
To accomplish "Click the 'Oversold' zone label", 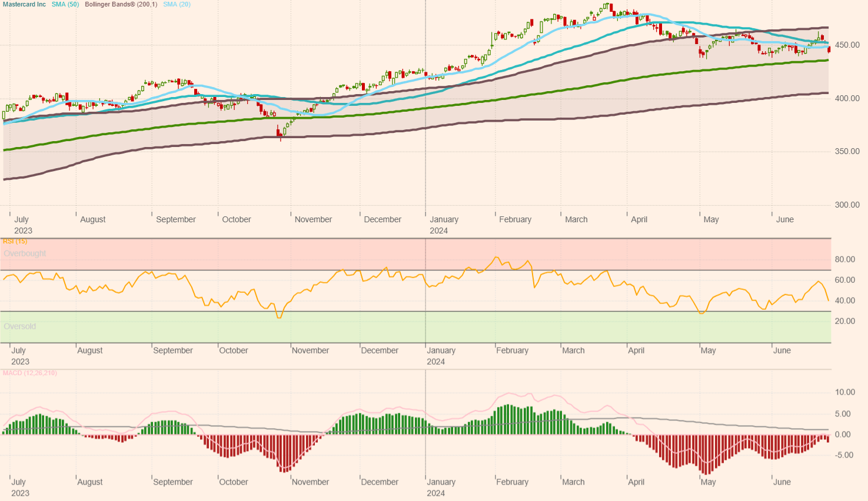I will coord(20,326).
